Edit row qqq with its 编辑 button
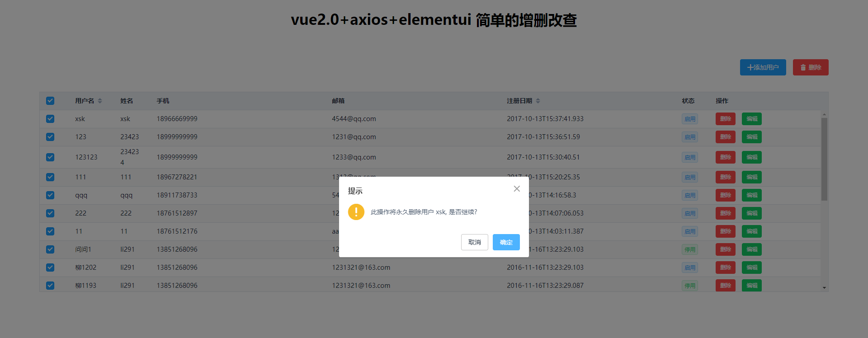Screen dimensions: 868x338 click(752, 195)
